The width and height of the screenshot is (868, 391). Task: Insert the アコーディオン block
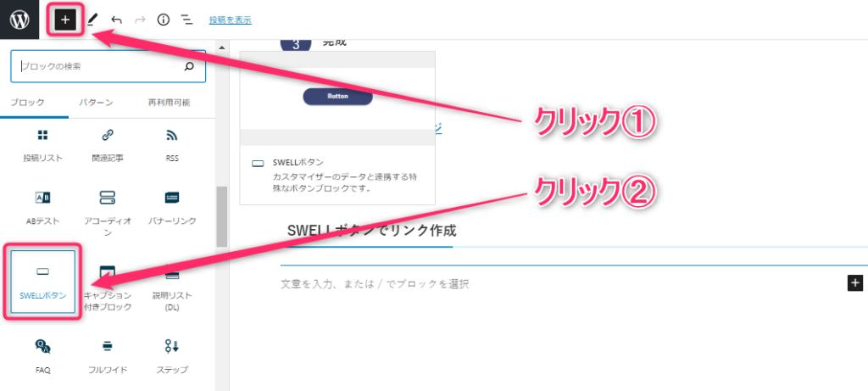pyautogui.click(x=108, y=213)
